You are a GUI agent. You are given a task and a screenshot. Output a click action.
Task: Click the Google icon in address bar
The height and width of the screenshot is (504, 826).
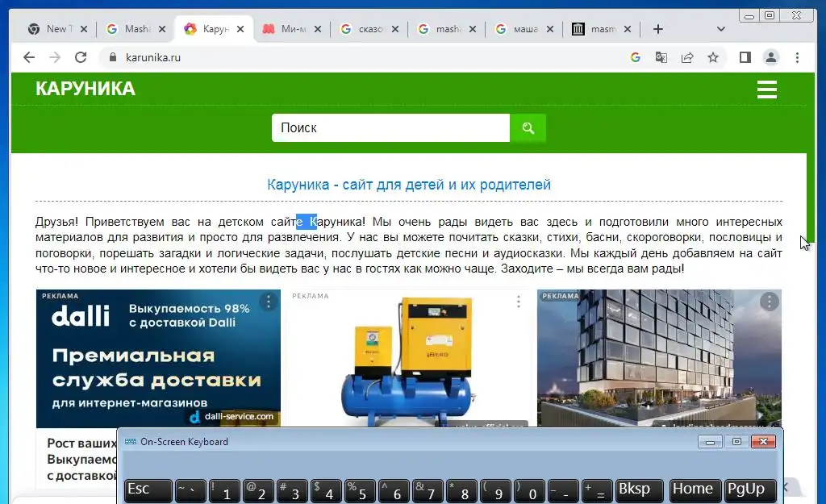[x=636, y=57]
